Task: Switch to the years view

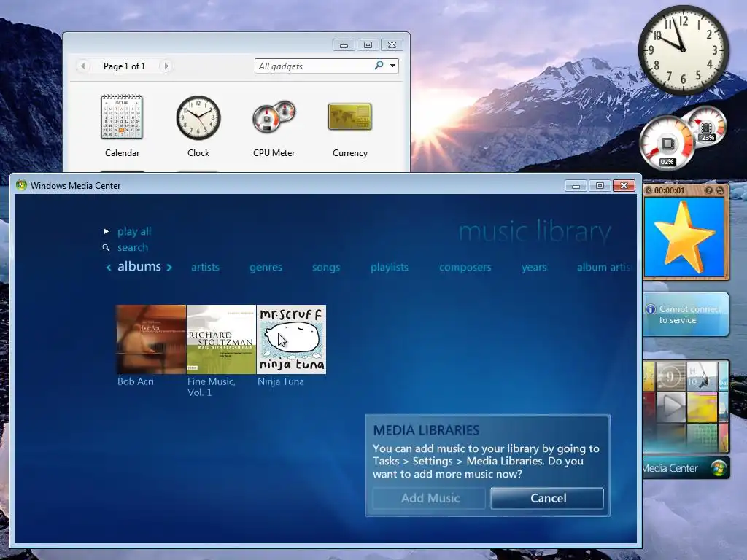Action: tap(534, 267)
